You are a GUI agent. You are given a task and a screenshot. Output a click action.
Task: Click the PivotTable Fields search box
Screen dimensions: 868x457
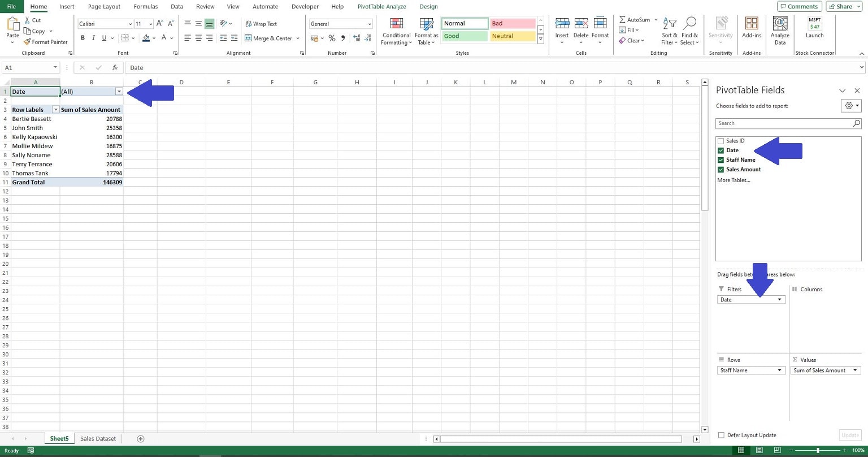coord(785,123)
